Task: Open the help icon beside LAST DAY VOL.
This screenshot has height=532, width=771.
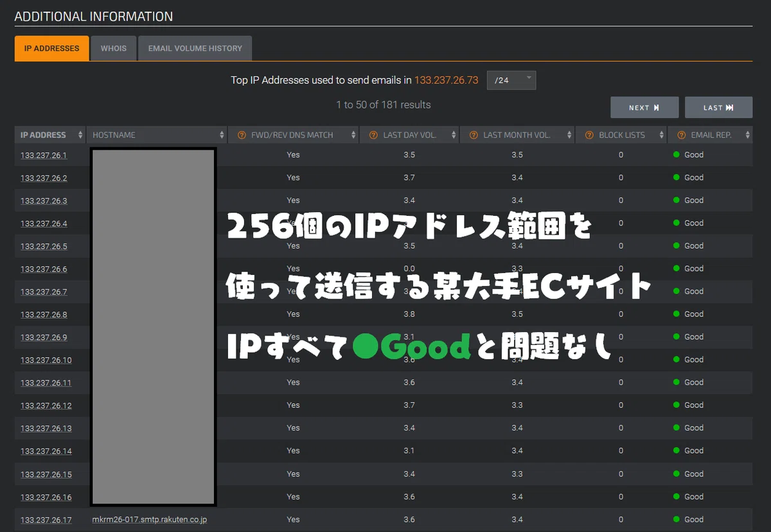Action: [373, 135]
